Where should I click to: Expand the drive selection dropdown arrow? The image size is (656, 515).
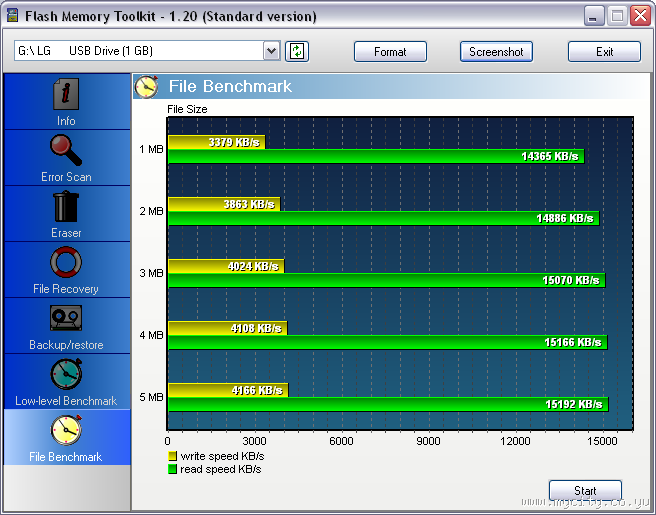point(271,51)
